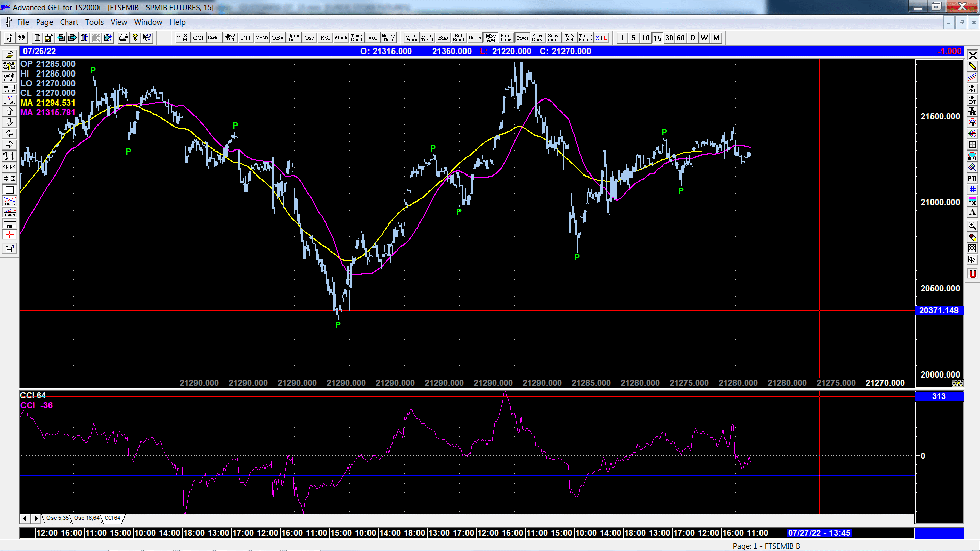Image resolution: width=980 pixels, height=551 pixels.
Task: Open the Page menu
Action: click(x=44, y=22)
